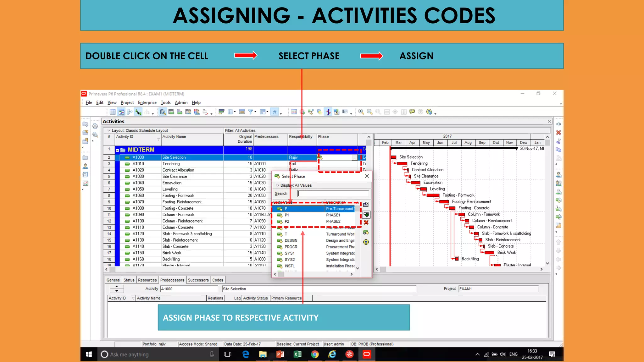Click the Filter funnel icon in the toolbar
Image resolution: width=644 pixels, height=362 pixels.
click(251, 112)
